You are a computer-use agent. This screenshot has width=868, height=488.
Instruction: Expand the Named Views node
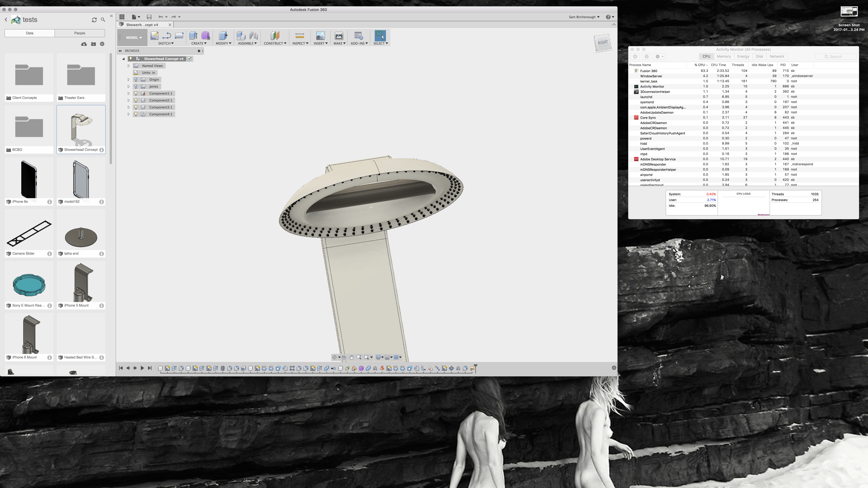pos(128,66)
